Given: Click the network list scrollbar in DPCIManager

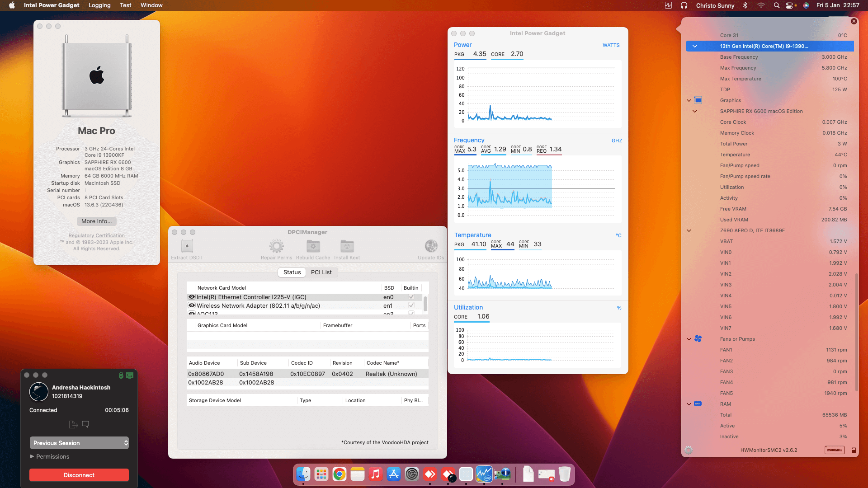Looking at the screenshot, I should [x=425, y=303].
